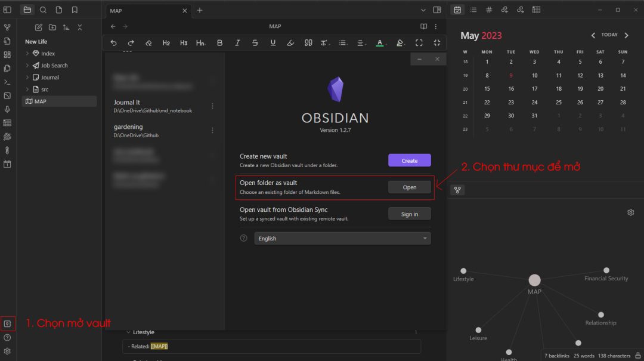
Task: Click the purple Create vault button
Action: click(409, 161)
